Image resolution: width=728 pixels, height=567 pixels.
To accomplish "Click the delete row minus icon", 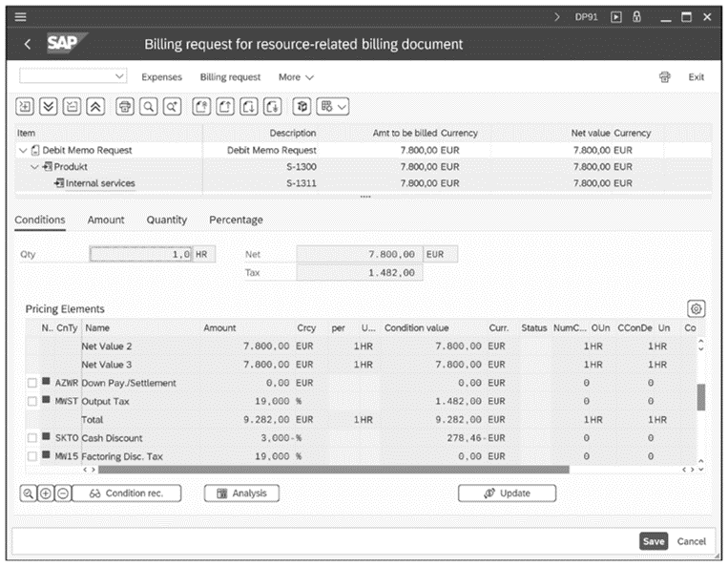I will [63, 493].
